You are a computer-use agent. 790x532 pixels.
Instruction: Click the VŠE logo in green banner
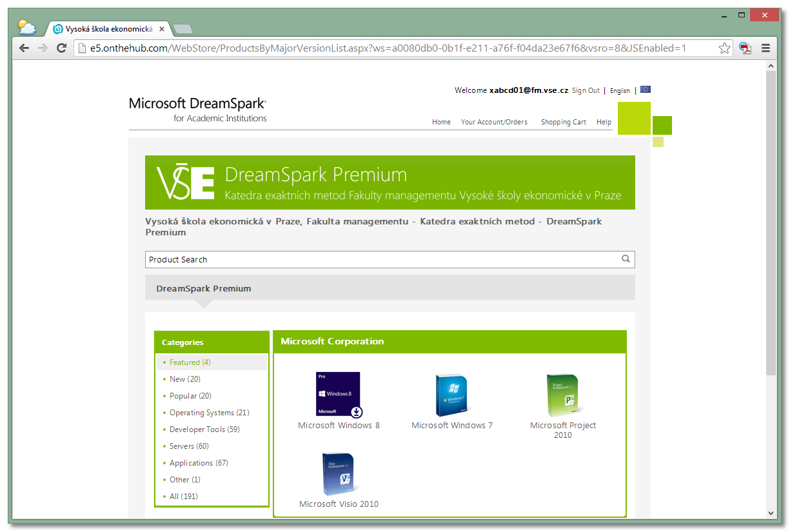pyautogui.click(x=185, y=182)
